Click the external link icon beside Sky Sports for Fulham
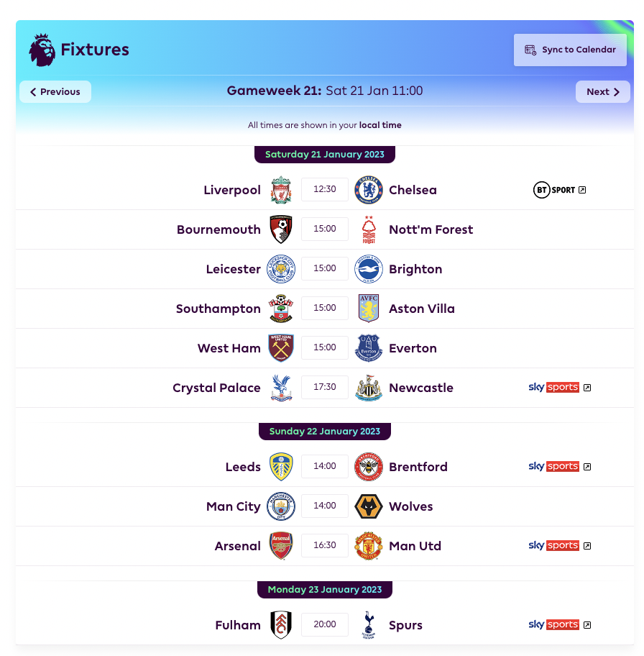Image resolution: width=644 pixels, height=656 pixels. pyautogui.click(x=587, y=624)
